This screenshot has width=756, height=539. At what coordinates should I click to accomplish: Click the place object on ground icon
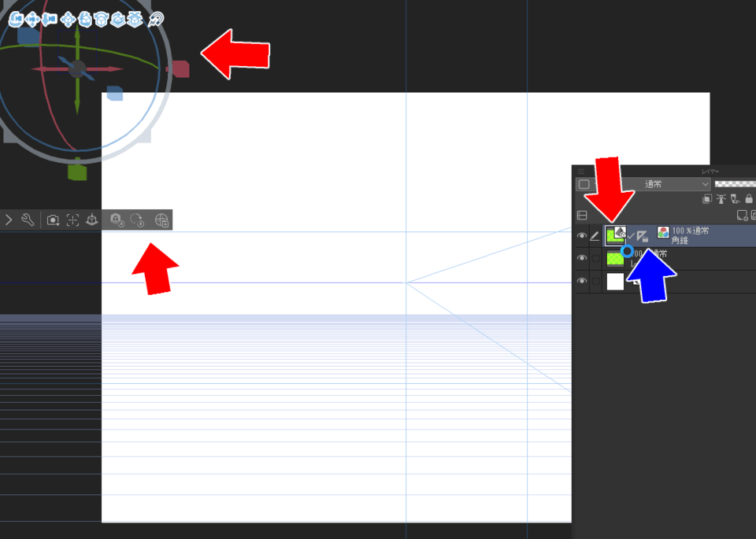(x=91, y=220)
